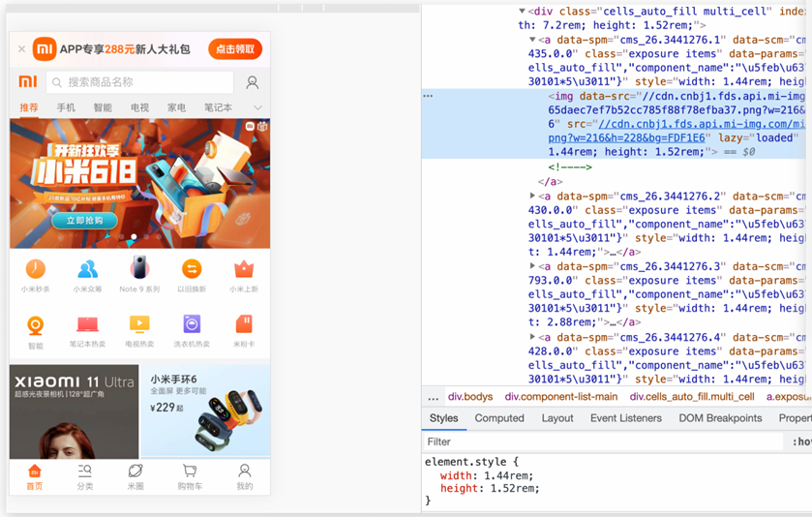Click the img src CDN link
812x517 pixels.
676,131
